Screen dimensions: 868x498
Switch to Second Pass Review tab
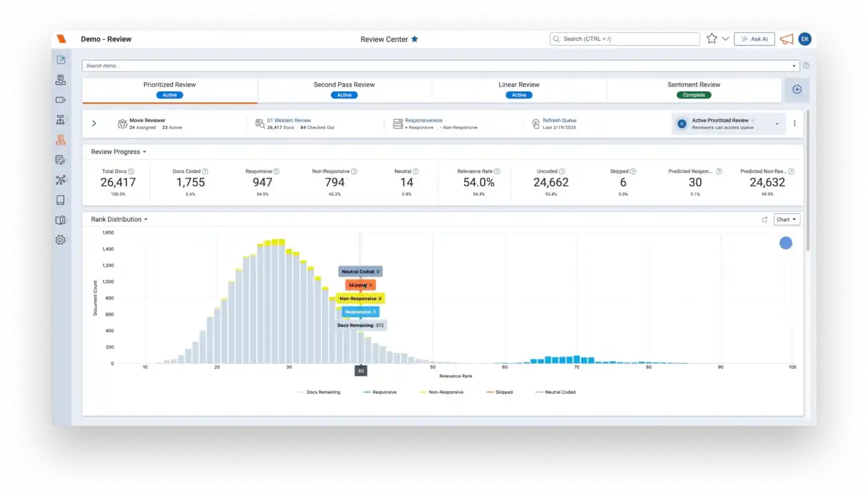pyautogui.click(x=345, y=90)
